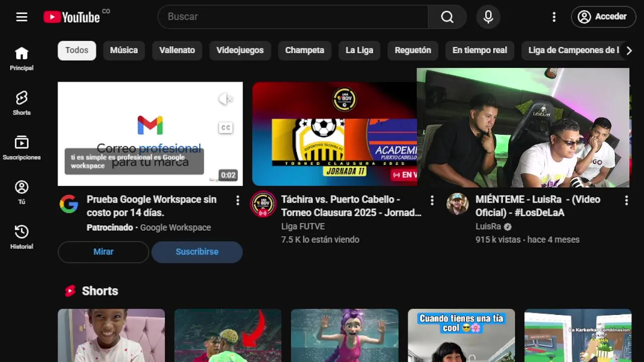644x362 pixels.
Task: Select the La Liga filter chip
Action: (x=359, y=50)
